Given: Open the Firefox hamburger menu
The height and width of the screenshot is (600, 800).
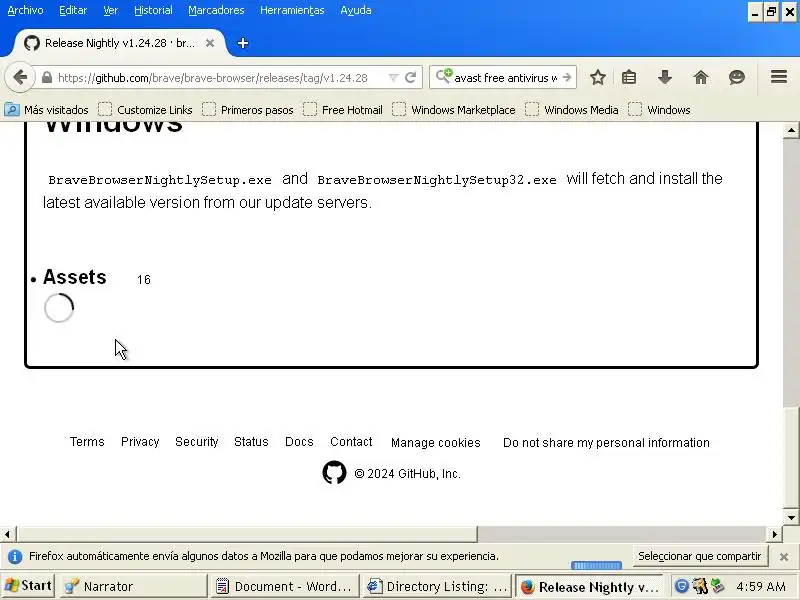Looking at the screenshot, I should 779,77.
